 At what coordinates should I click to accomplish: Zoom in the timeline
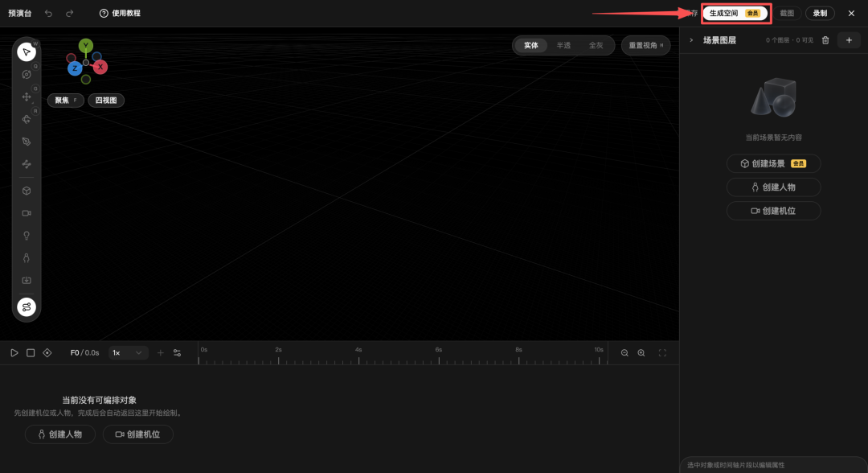[x=641, y=353]
